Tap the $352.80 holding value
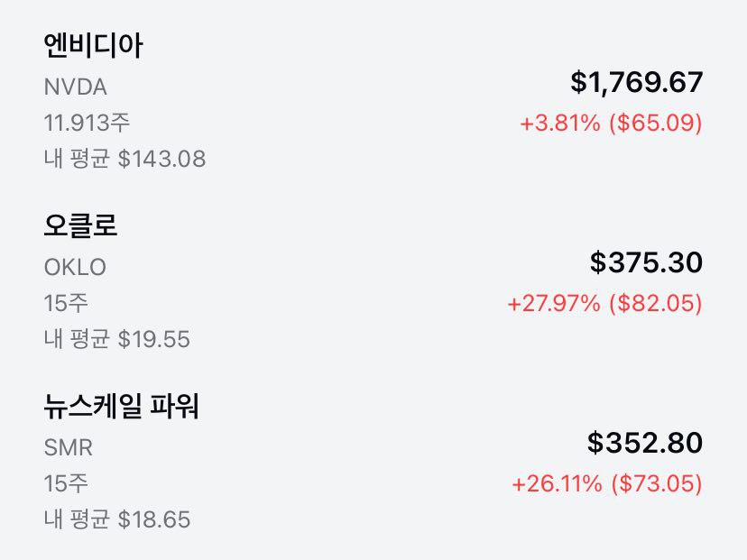The height and width of the screenshot is (560, 747). 644,444
